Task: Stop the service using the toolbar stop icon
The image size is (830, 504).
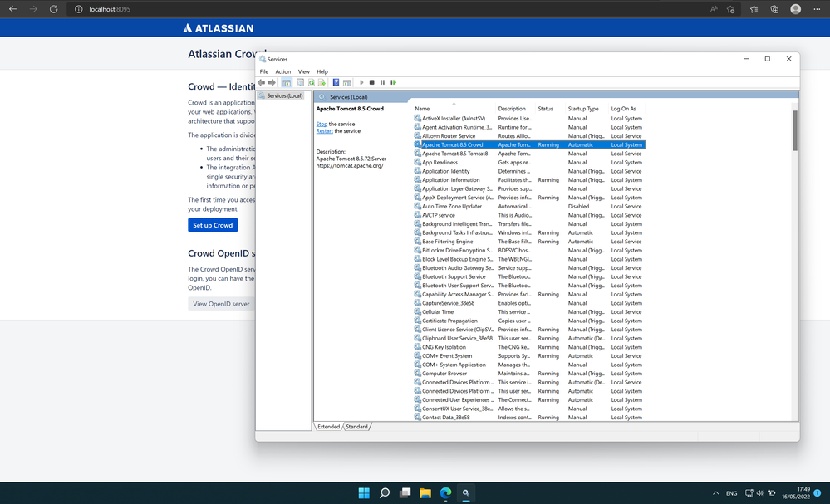Action: 372,82
